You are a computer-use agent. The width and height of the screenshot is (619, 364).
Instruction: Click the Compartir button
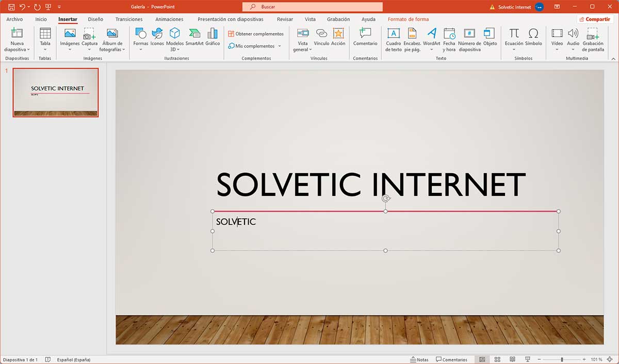tap(595, 19)
